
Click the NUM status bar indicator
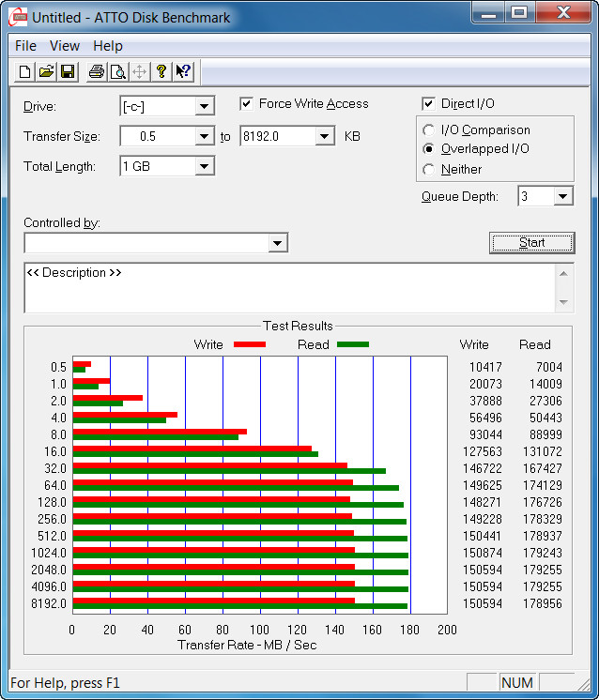point(516,682)
